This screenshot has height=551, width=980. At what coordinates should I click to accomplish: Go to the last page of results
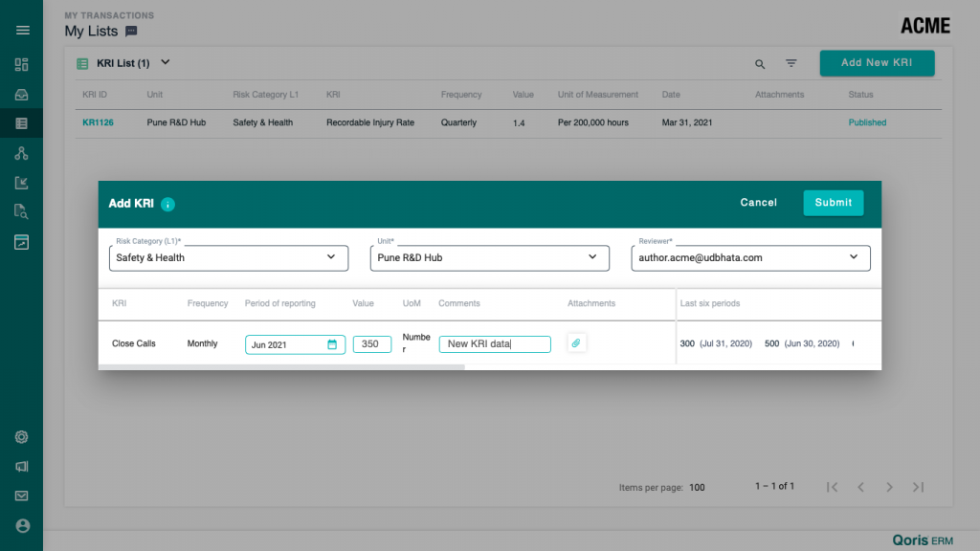(918, 487)
